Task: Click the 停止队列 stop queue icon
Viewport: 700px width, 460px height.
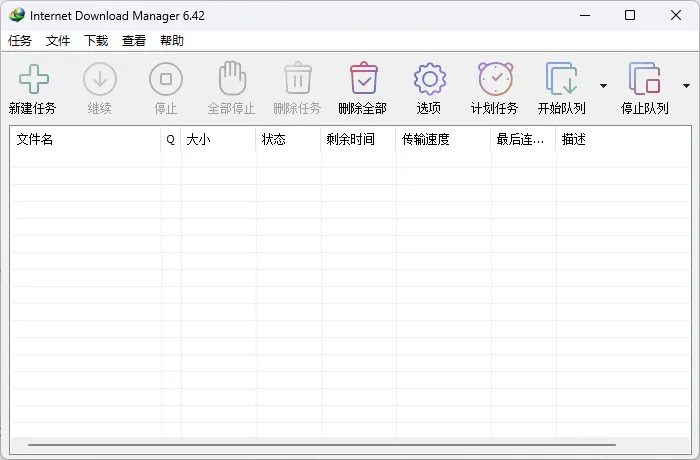Action: tap(644, 79)
